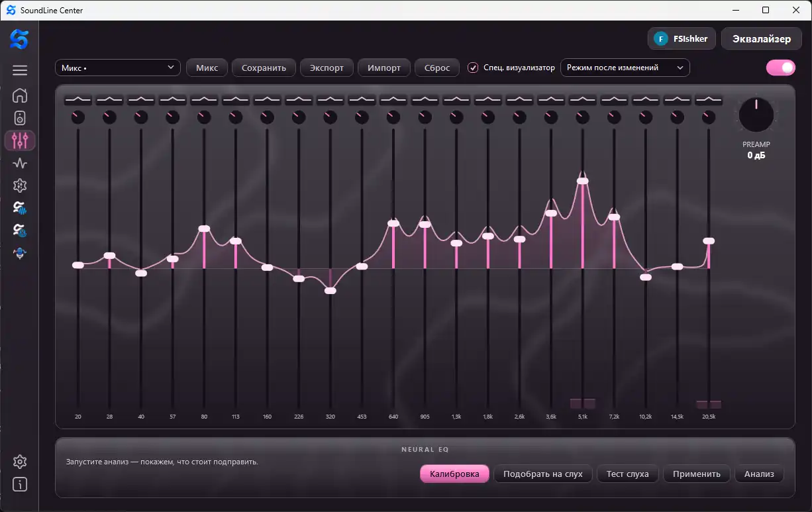
Task: Click the blue SoundLine logo in sidebar
Action: 19,40
